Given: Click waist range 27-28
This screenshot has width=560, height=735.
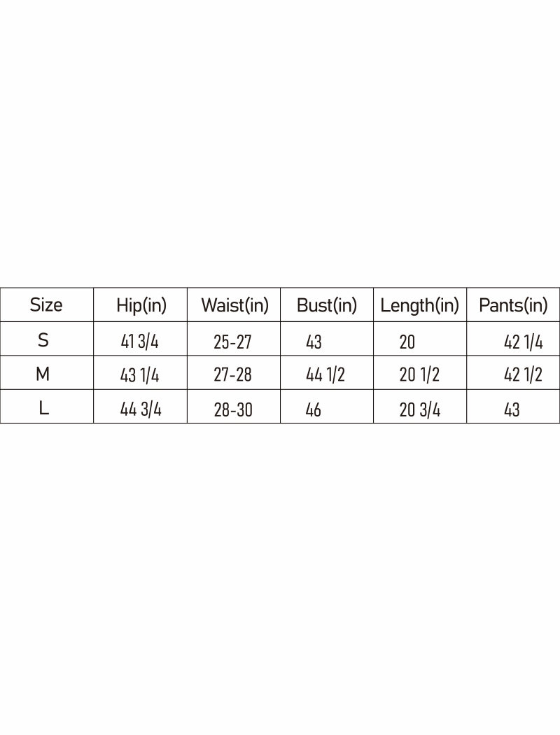Looking at the screenshot, I should [x=232, y=375].
